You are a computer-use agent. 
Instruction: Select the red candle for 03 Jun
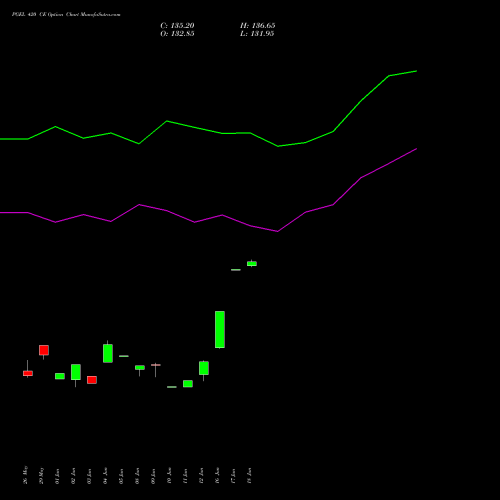[92, 380]
